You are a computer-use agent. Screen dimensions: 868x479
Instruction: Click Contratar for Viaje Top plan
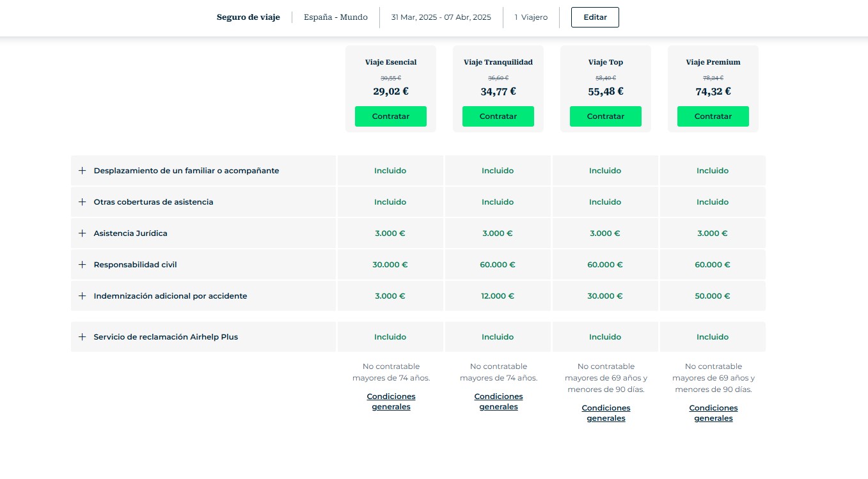coord(606,116)
